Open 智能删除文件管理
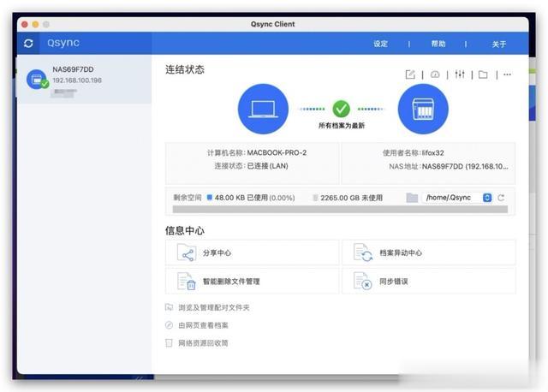The height and width of the screenshot is (392, 548). coord(252,282)
